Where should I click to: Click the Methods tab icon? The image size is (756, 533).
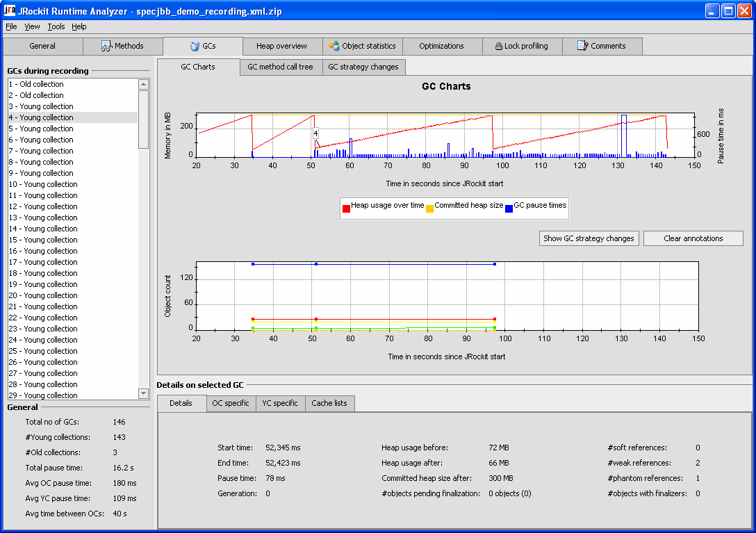pos(106,46)
